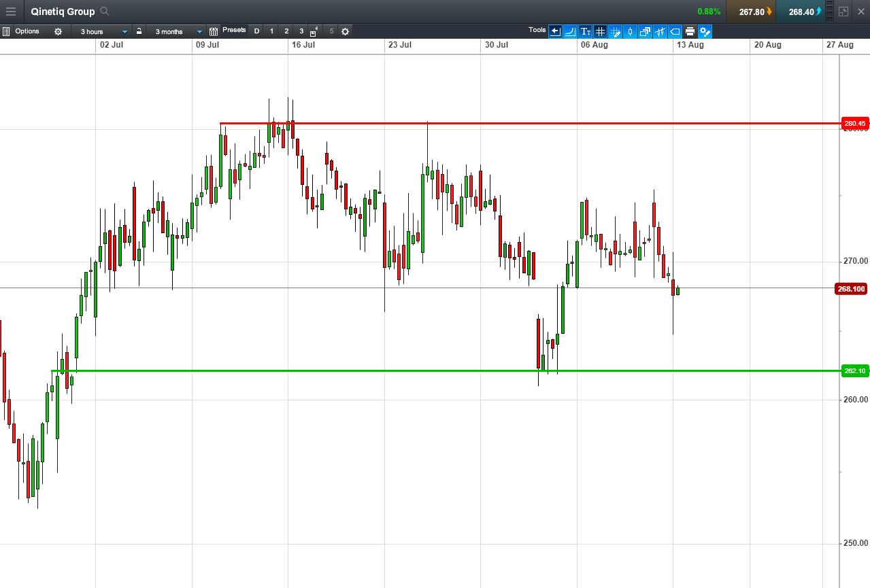
Task: Print the chart
Action: 690,31
